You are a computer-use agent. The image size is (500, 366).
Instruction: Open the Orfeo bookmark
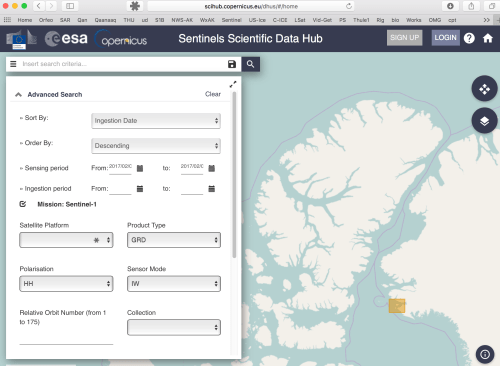click(x=46, y=20)
